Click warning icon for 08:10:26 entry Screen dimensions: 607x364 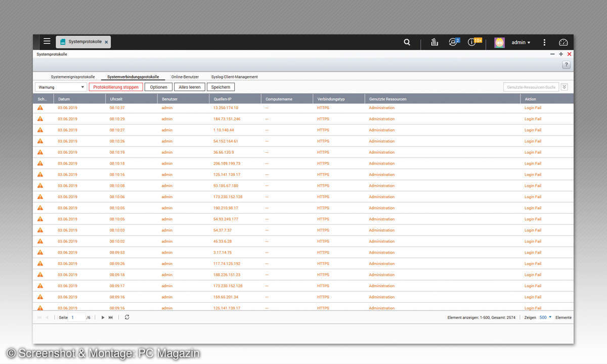[40, 141]
